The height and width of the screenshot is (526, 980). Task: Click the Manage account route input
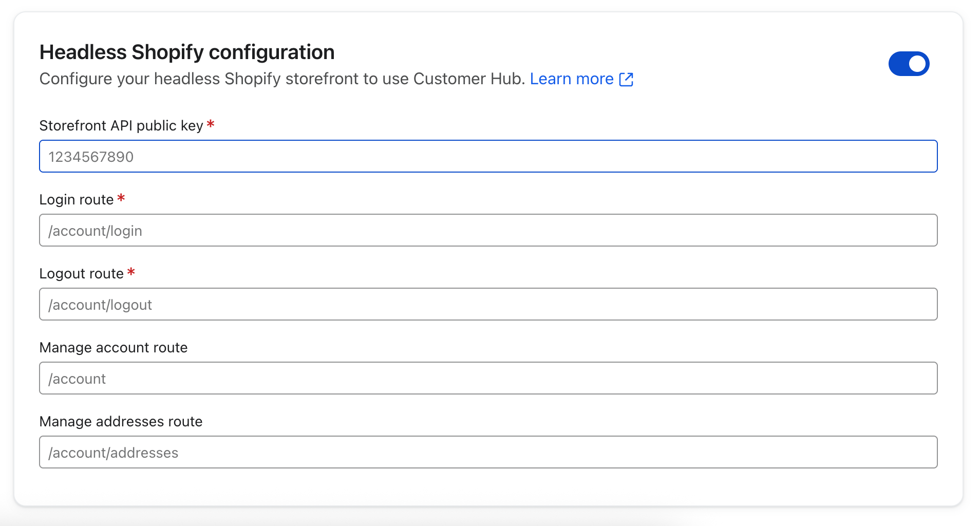click(x=488, y=378)
